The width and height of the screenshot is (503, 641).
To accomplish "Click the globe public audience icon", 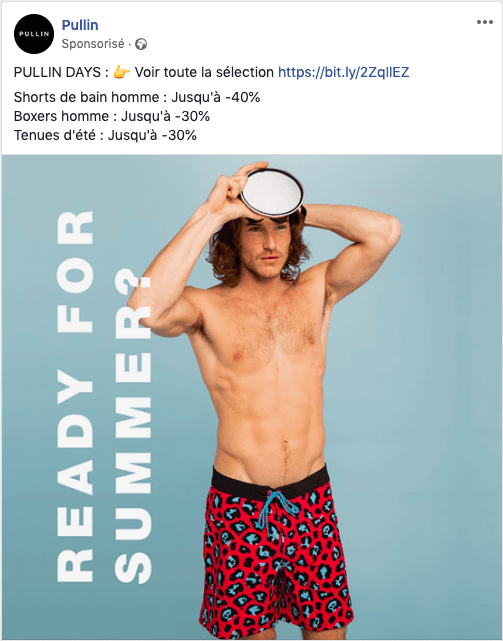I will coord(141,44).
